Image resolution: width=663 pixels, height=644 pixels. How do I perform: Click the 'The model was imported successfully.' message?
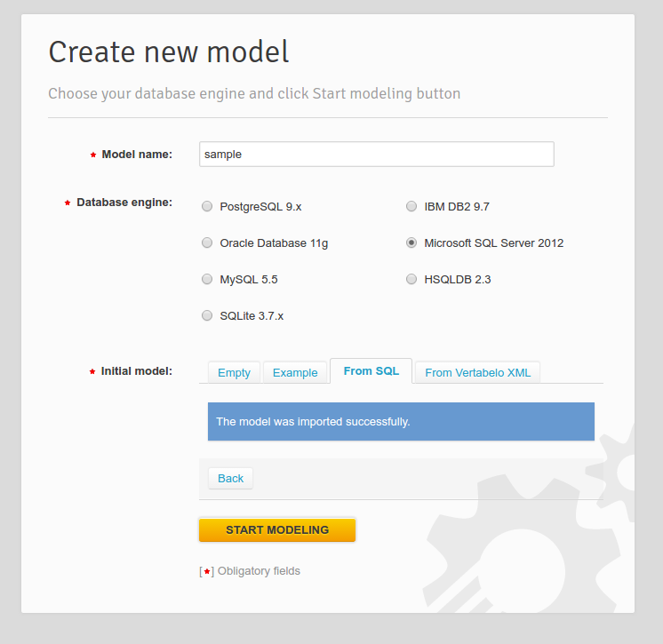click(x=401, y=421)
